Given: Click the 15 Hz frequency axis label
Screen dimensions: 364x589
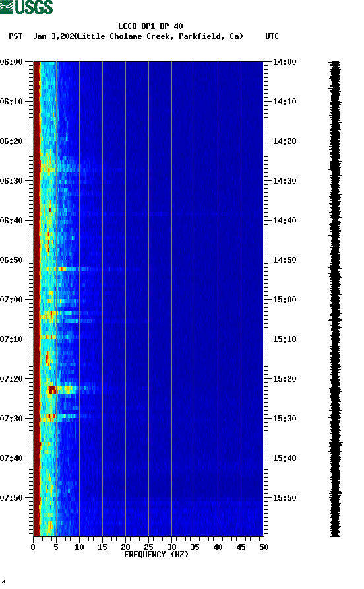Looking at the screenshot, I should click(x=102, y=547).
